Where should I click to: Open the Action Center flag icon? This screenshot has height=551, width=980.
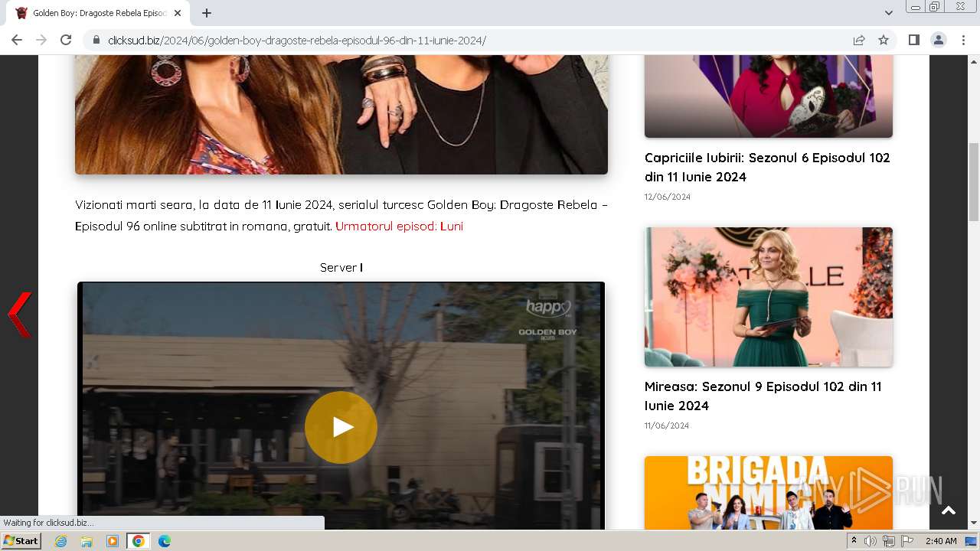pyautogui.click(x=907, y=541)
